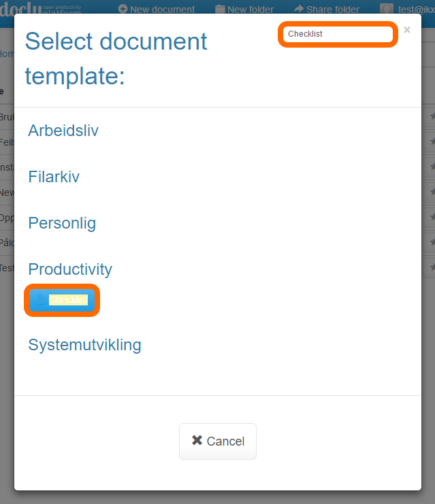Expand the Filarkiv category
Screen dimensions: 435x504
click(54, 177)
